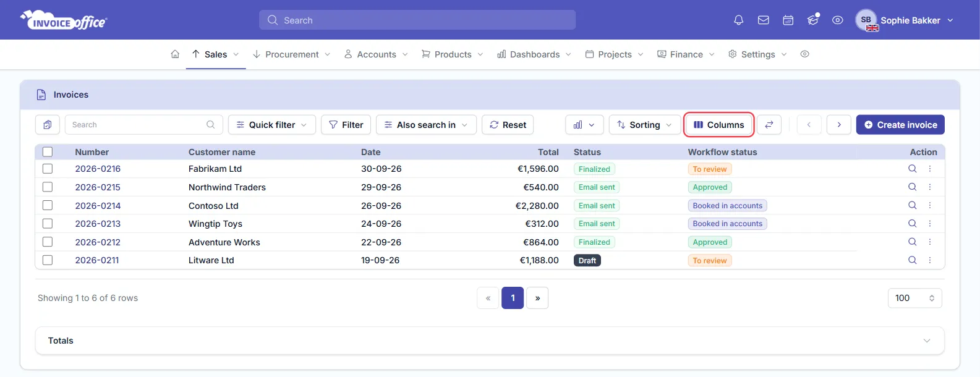Screen dimensions: 980x377
Task: View invoice 2026-0212 with magnifier icon
Action: coord(912,242)
